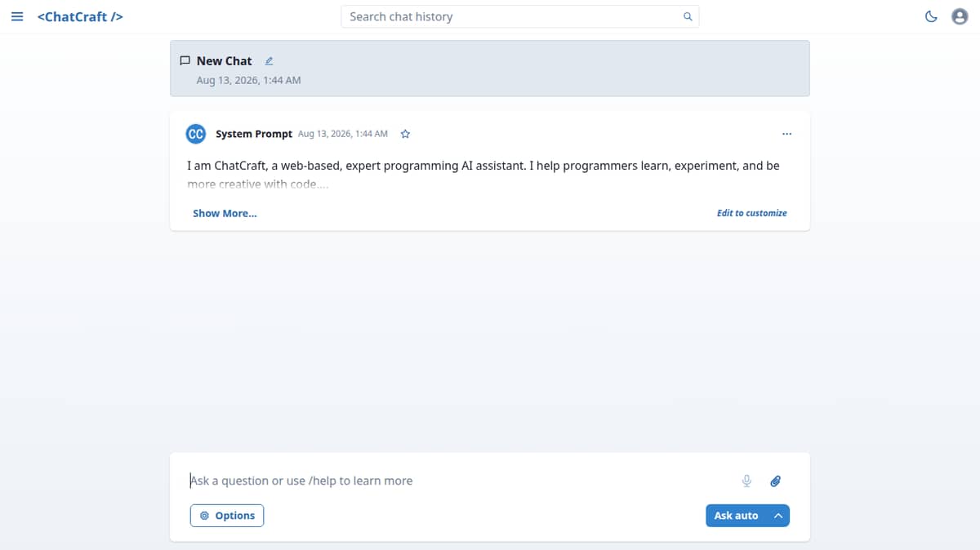The width and height of the screenshot is (980, 550).
Task: Click the CC avatar on System Prompt
Action: [x=196, y=134]
